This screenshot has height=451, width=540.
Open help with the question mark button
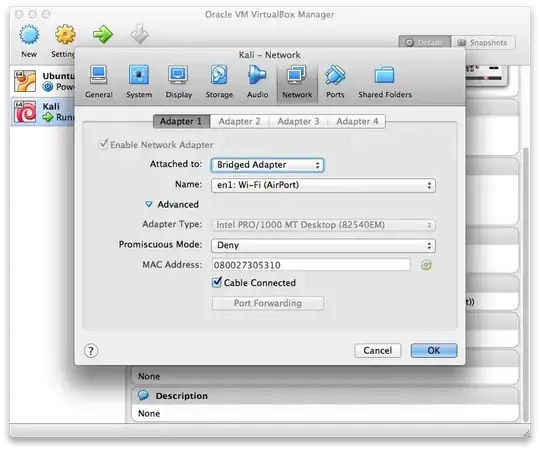[91, 351]
